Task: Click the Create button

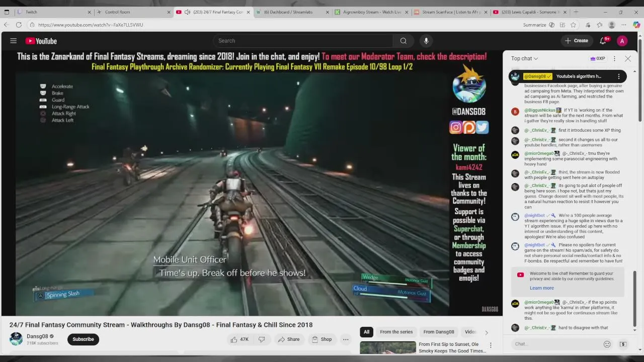Action: tap(577, 41)
